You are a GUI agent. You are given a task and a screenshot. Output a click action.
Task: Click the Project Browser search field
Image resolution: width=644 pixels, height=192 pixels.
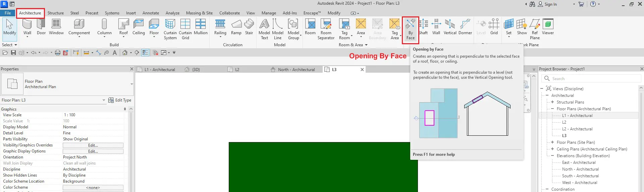[x=591, y=78]
